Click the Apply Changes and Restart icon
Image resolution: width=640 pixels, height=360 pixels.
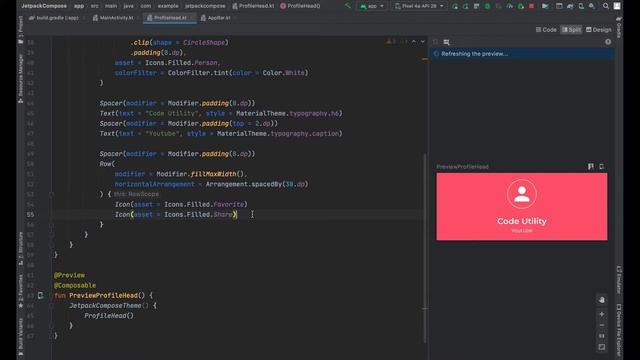coord(466,6)
